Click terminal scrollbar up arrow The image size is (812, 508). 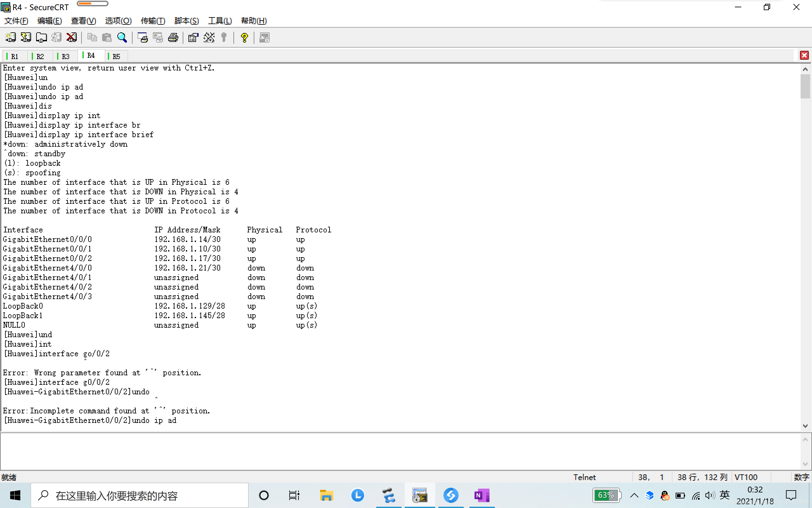click(x=805, y=69)
